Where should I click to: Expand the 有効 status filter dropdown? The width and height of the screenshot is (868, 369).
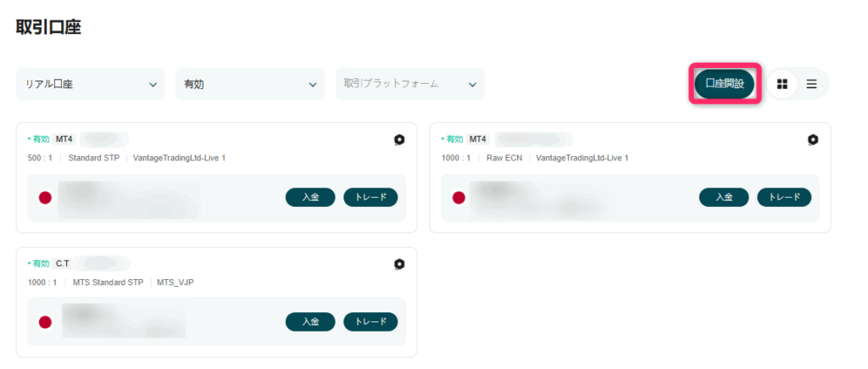click(x=249, y=84)
